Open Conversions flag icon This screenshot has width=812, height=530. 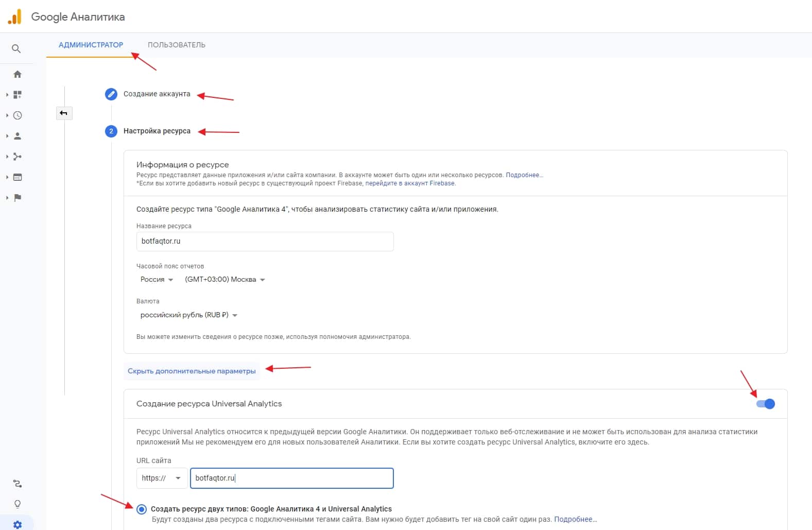coord(18,198)
